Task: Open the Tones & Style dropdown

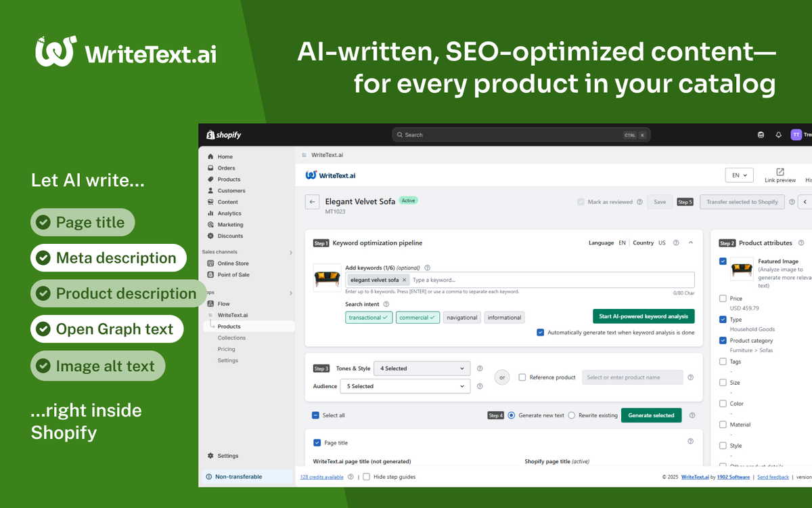Action: 422,368
